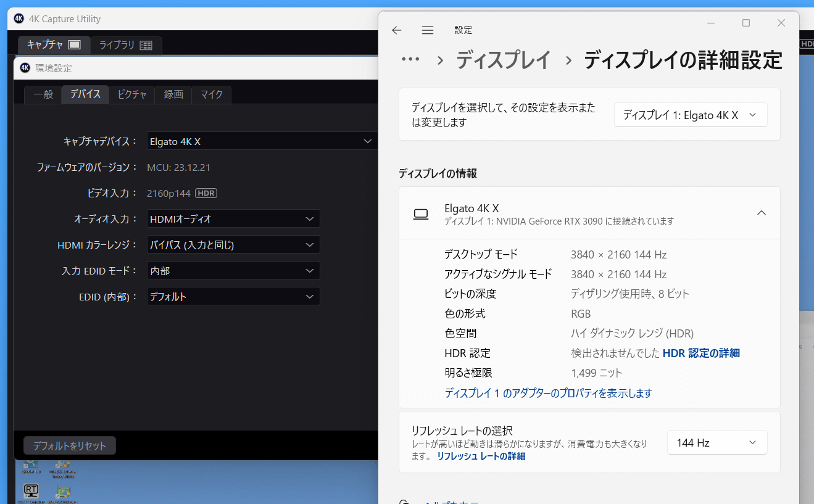Open the リフレッシュ レートの詳細 link

pyautogui.click(x=481, y=456)
